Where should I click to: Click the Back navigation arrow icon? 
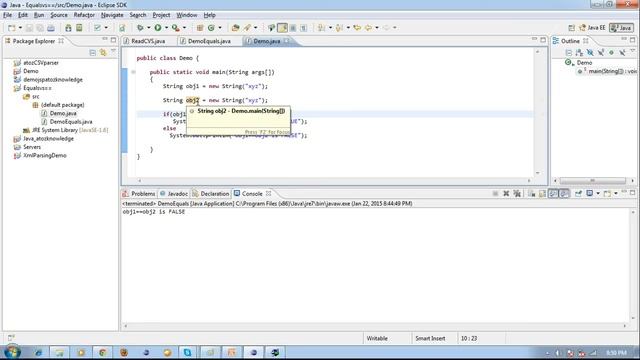click(x=369, y=28)
